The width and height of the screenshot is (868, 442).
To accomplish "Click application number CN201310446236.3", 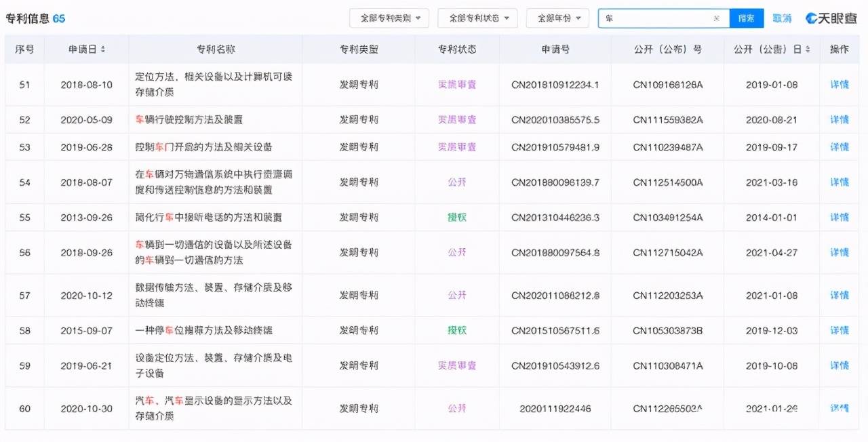I will pyautogui.click(x=555, y=218).
